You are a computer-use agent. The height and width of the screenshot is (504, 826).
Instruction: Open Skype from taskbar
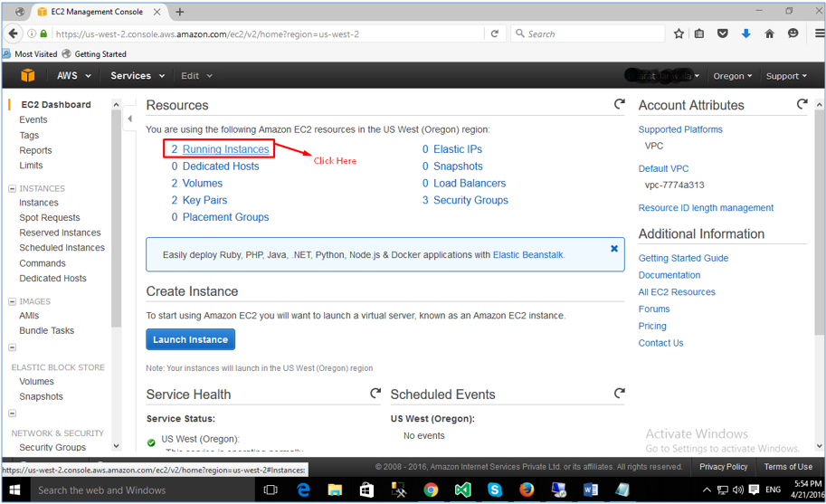point(495,490)
